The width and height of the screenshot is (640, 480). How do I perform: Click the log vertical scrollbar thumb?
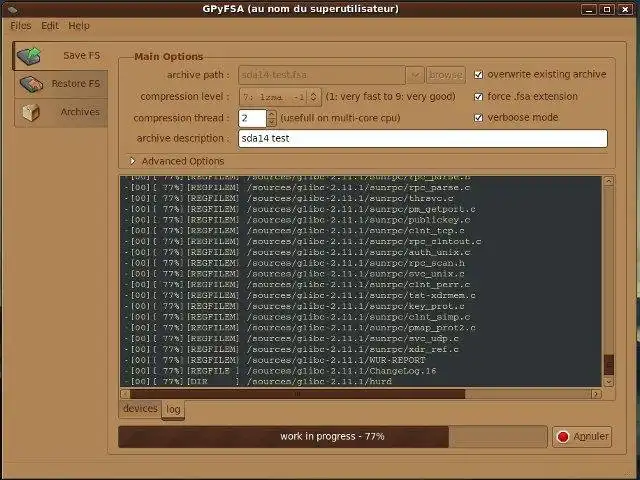(x=609, y=365)
